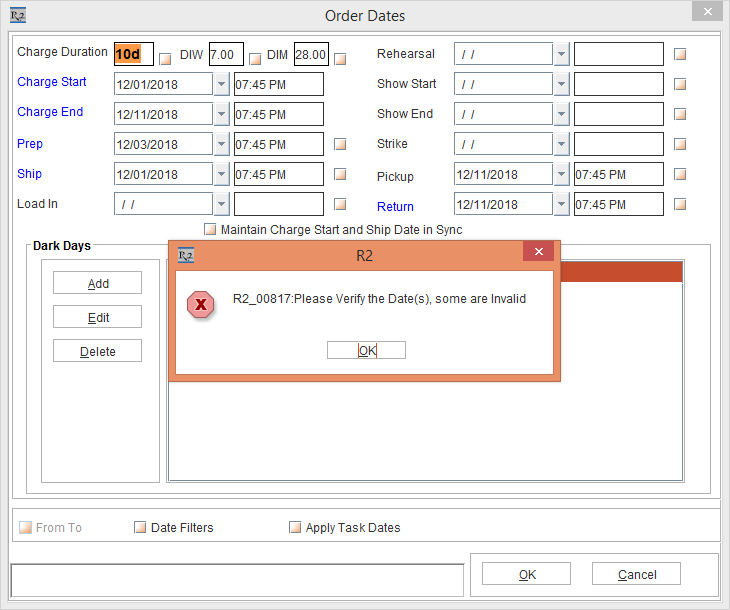730x610 pixels.
Task: Expand the Return date picker dropdown
Action: point(561,204)
